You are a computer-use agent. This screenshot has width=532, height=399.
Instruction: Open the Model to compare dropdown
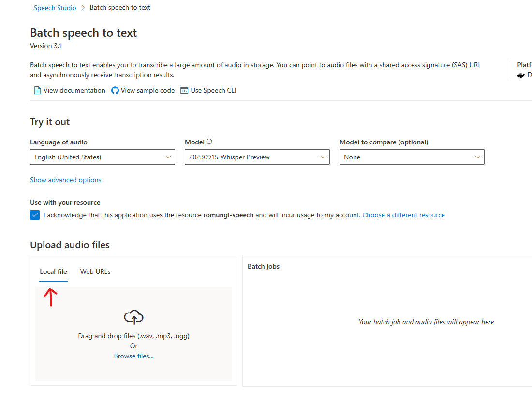coord(412,157)
